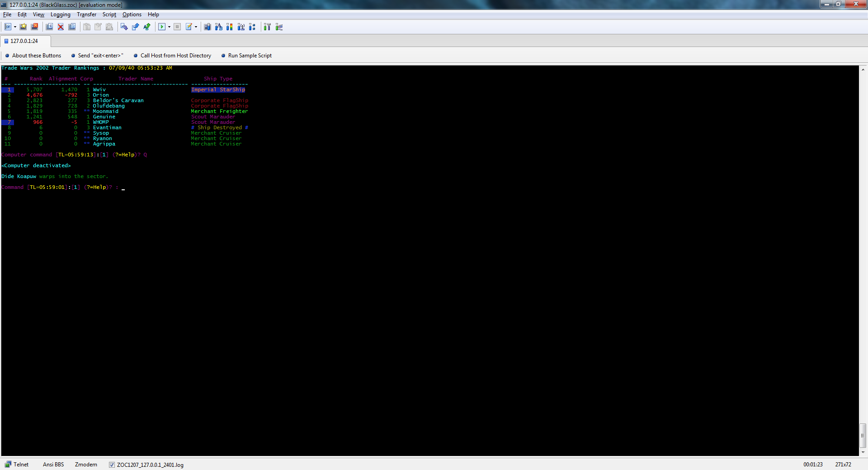The height and width of the screenshot is (470, 868).
Task: Click the green AB arrow toolbar icon
Action: 147,27
